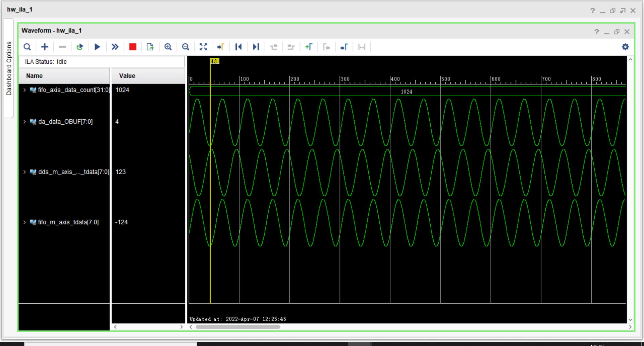Select dds_m_axis_..._tdata[7:0] signal name
Screen dimensions: 644x346
(x=74, y=172)
